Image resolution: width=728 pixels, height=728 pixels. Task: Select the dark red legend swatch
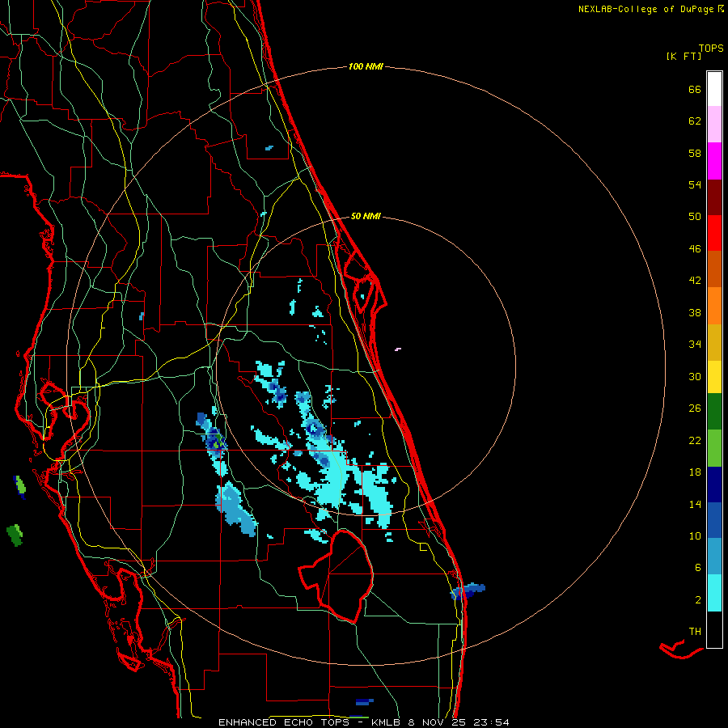pyautogui.click(x=714, y=197)
